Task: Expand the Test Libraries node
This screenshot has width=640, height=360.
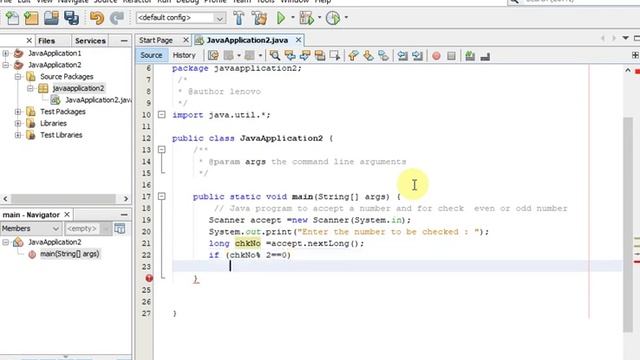Action: pyautogui.click(x=18, y=135)
